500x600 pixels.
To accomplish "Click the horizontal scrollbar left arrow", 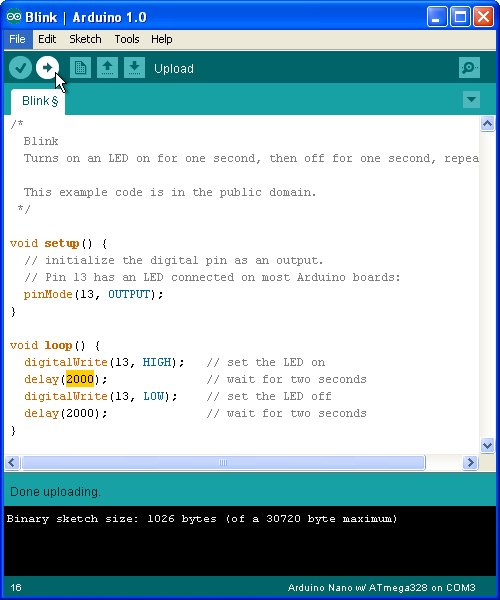I will pos(12,463).
